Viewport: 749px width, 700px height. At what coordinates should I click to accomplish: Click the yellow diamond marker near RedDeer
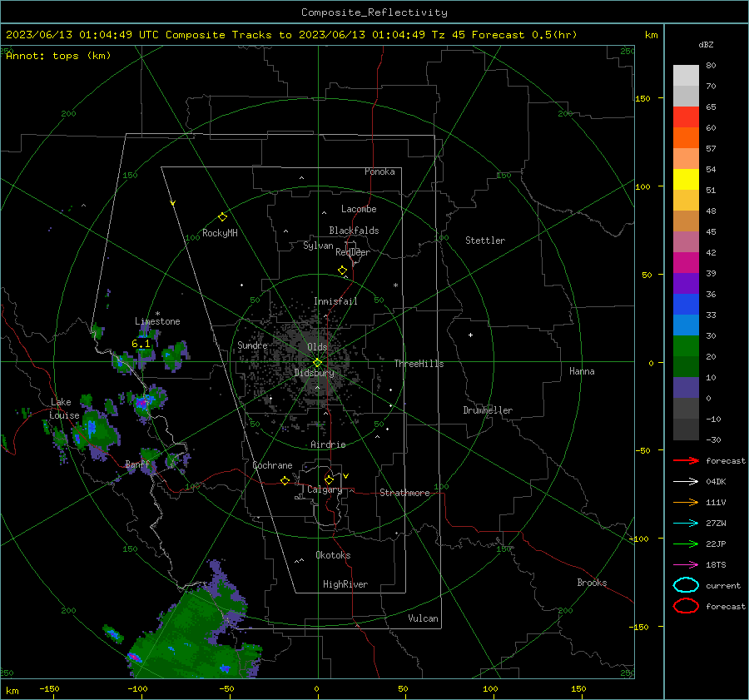coord(343,271)
